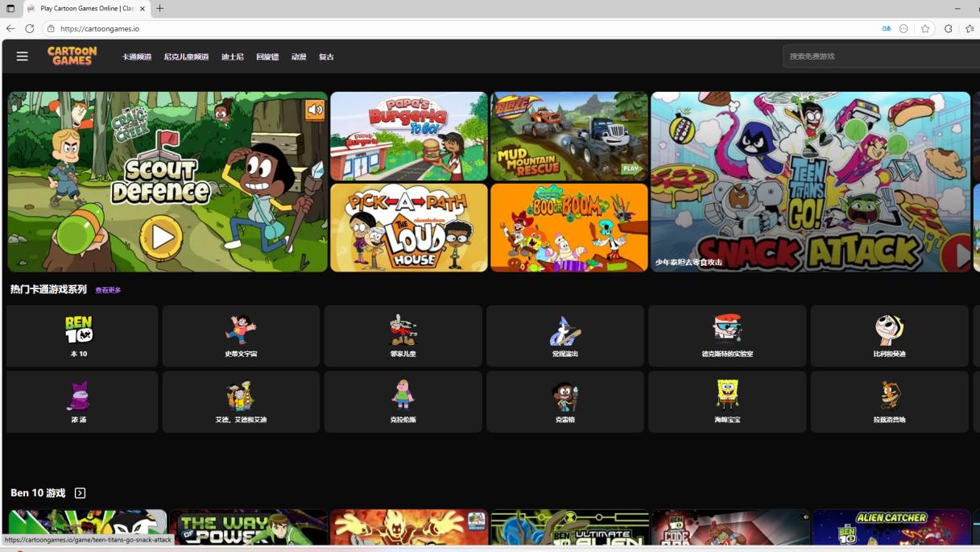The height and width of the screenshot is (552, 980).
Task: Click the 查看更多 see-more link
Action: pyautogui.click(x=108, y=290)
